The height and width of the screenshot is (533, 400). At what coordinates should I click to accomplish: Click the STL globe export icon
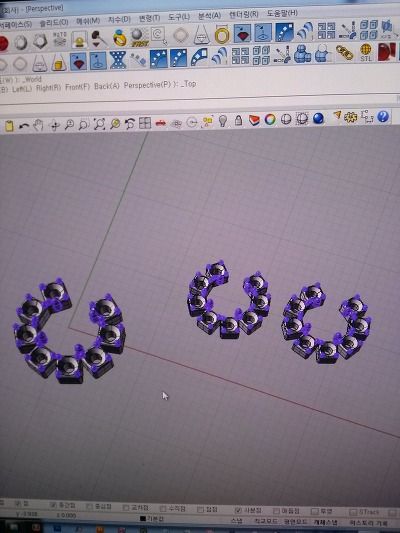[366, 52]
